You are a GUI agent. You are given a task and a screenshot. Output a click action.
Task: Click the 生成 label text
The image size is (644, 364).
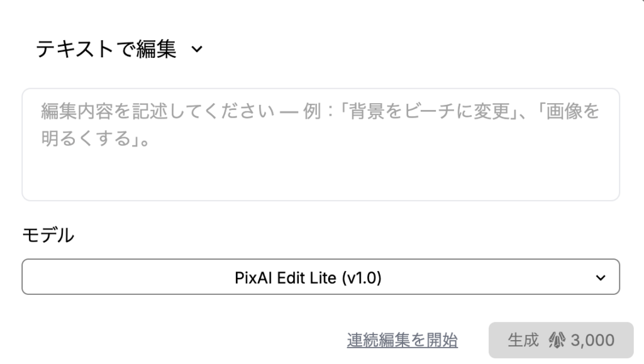(x=523, y=341)
